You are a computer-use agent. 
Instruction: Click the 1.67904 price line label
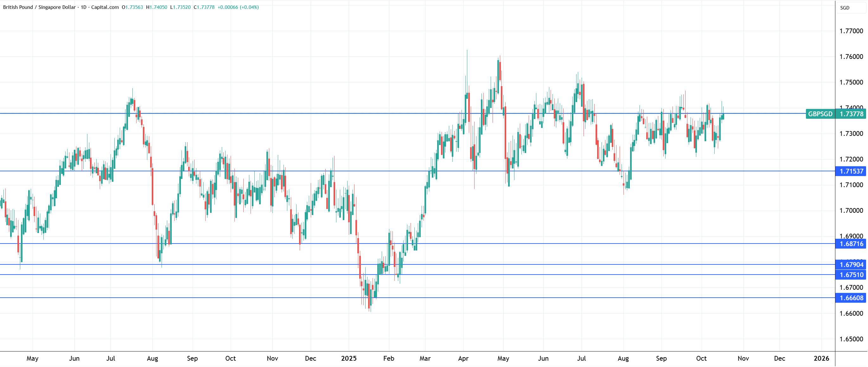[851, 265]
